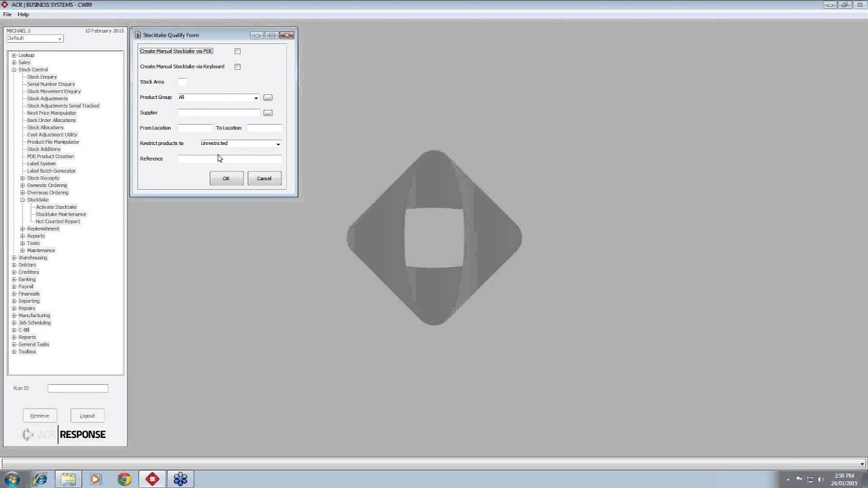Switch to the red diamond ACR taskbar app
The image size is (868, 488).
tap(152, 479)
